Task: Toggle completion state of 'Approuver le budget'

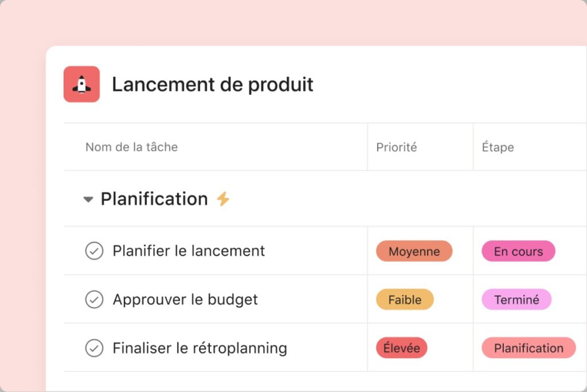Action: click(94, 299)
